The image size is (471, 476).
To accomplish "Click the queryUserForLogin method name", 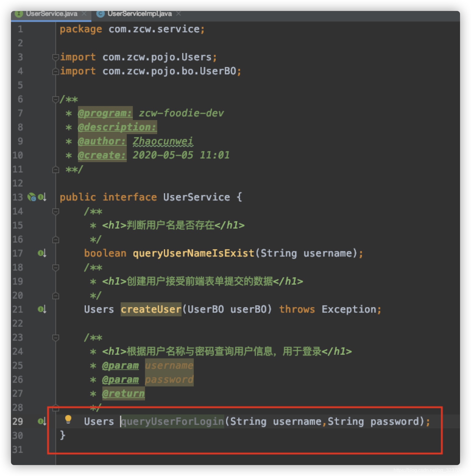I will pos(172,421).
